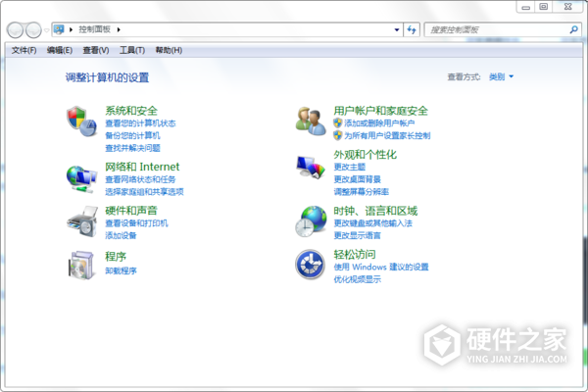
Task: Click the search magnifier icon
Action: (573, 29)
